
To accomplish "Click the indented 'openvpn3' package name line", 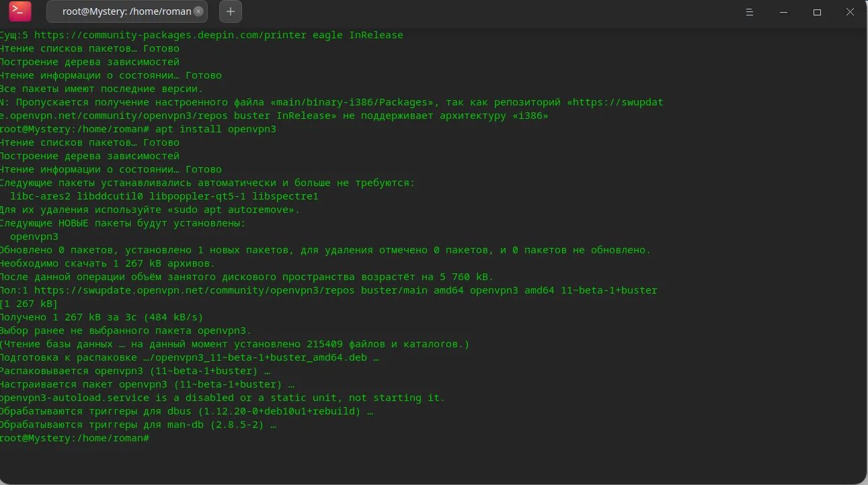I will coord(34,236).
